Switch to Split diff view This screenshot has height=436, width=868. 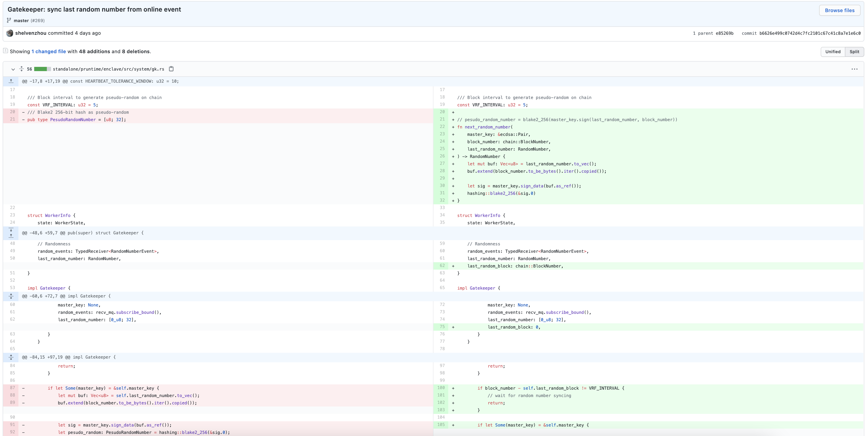(x=854, y=52)
